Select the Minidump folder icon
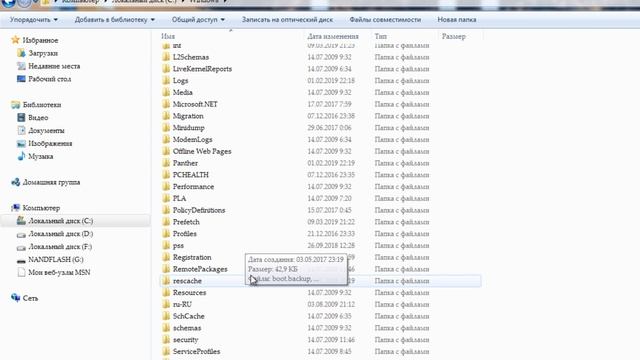The height and width of the screenshot is (360, 640). pos(166,128)
